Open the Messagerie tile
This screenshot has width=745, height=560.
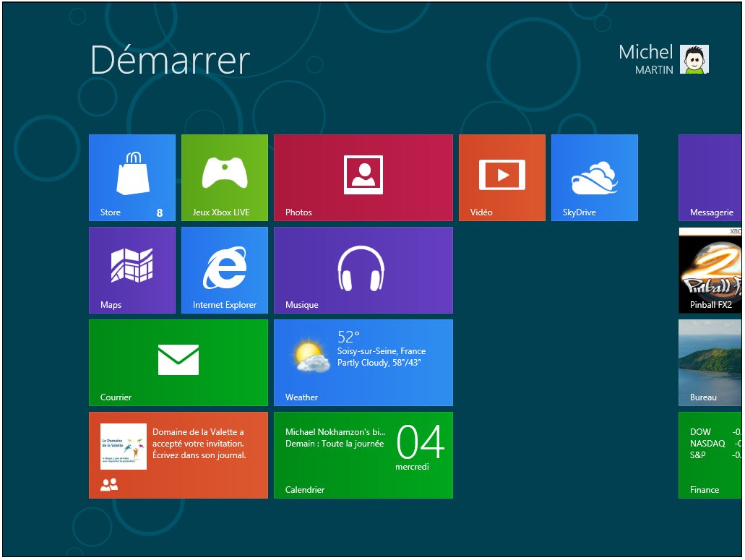coord(710,178)
